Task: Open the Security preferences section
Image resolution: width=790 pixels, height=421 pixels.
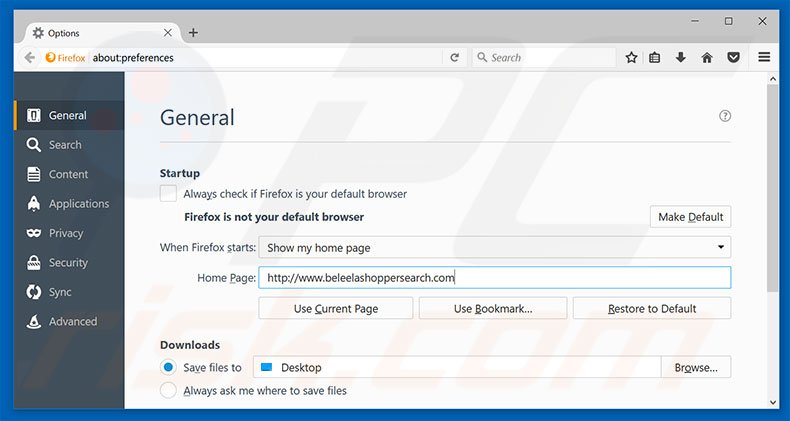Action: click(x=69, y=263)
